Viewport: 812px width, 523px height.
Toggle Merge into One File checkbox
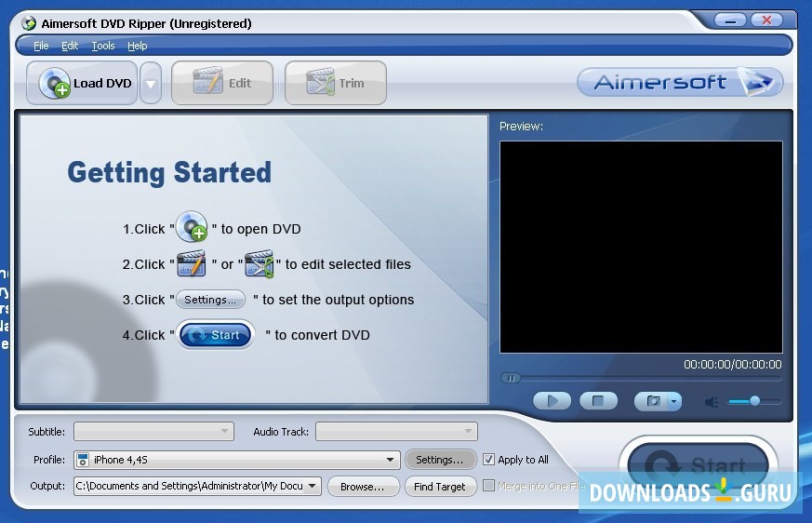tap(488, 486)
